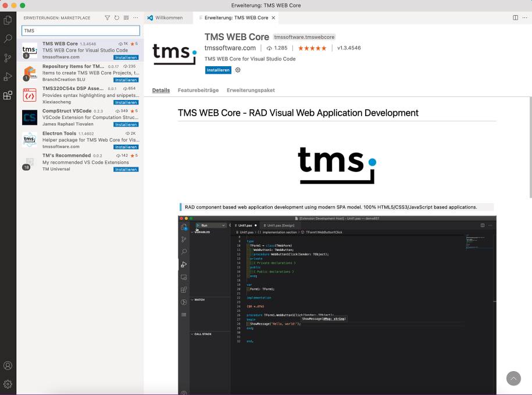Image resolution: width=532 pixels, height=395 pixels.
Task: Filter extensions with the funnel icon
Action: pos(107,17)
